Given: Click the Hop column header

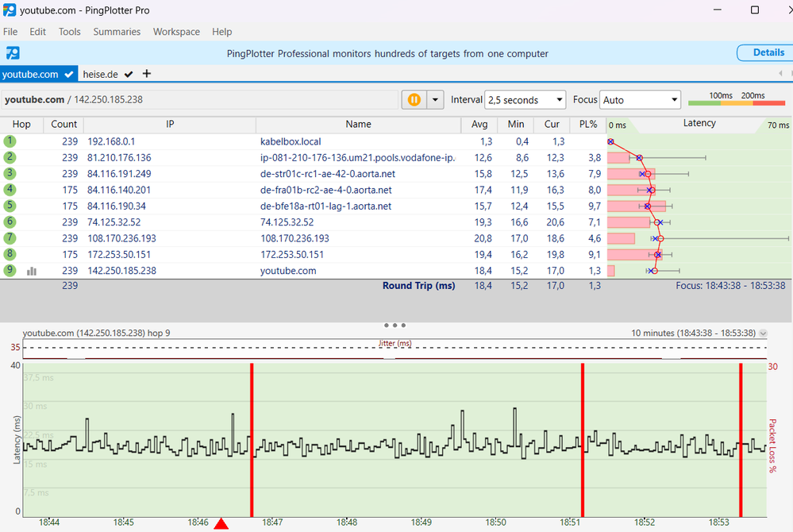Looking at the screenshot, I should (21, 125).
